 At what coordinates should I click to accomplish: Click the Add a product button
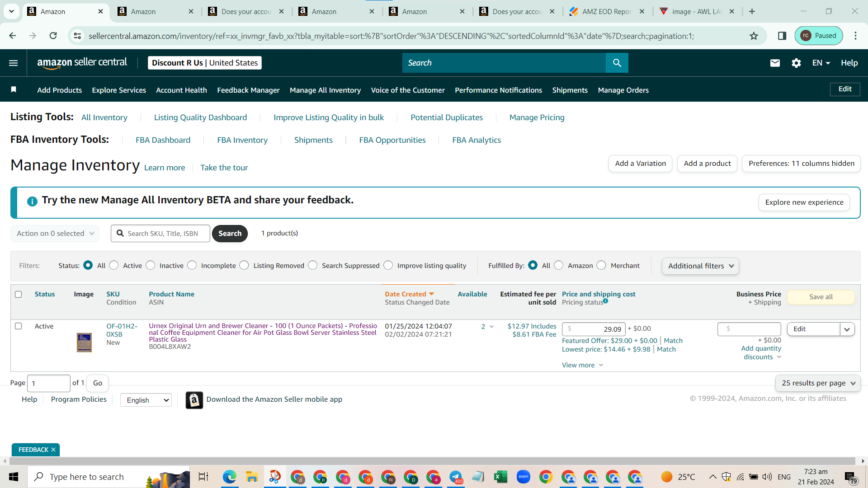[x=707, y=164]
